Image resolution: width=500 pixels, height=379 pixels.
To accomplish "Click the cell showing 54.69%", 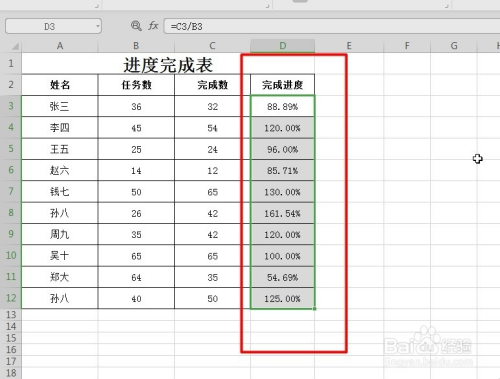I will (x=282, y=277).
